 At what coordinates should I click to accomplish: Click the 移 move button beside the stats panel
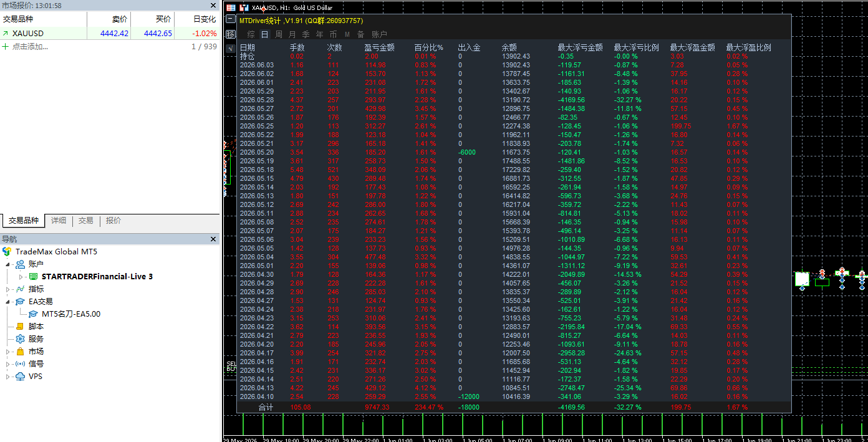231,34
